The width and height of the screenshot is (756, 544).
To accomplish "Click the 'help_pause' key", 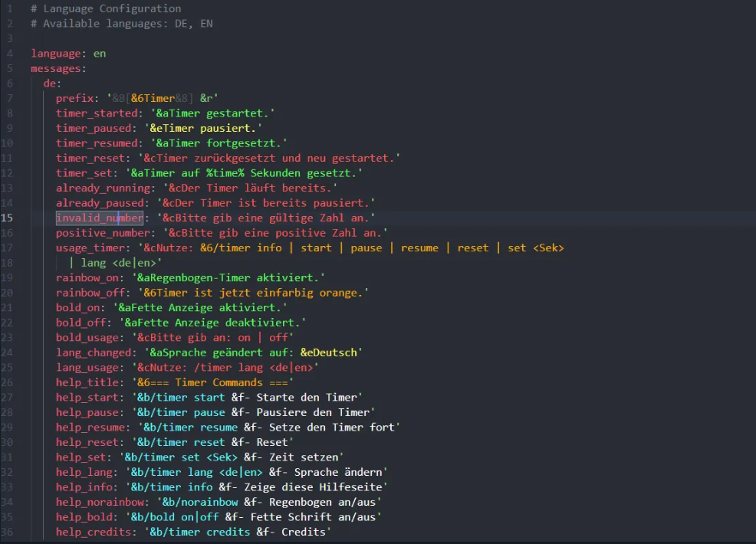I will pos(87,412).
